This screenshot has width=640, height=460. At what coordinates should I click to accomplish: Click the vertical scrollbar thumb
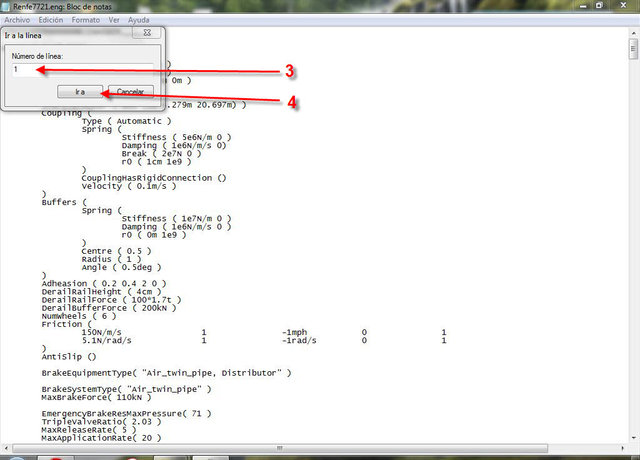[633, 50]
